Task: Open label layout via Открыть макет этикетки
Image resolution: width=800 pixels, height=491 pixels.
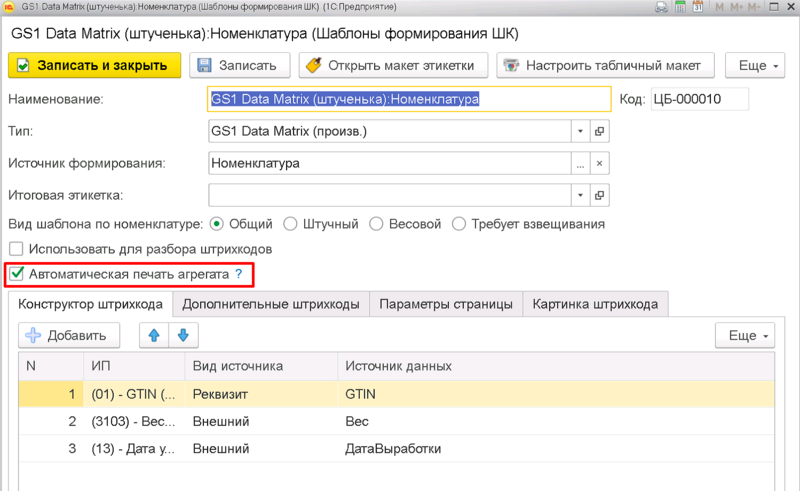Action: [x=393, y=65]
